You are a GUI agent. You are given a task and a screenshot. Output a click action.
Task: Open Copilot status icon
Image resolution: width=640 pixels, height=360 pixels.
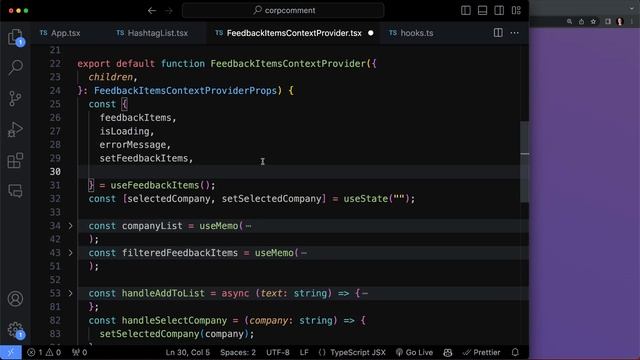448,352
